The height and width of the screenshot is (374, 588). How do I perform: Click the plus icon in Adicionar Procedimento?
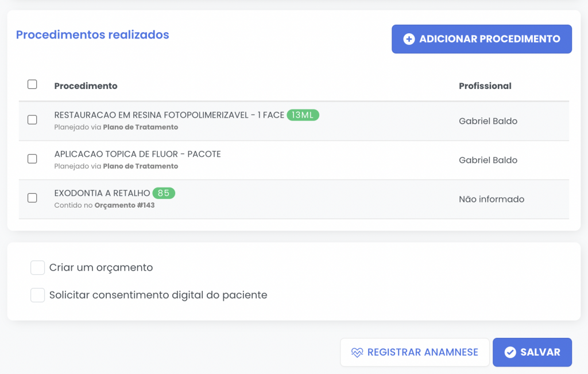(409, 39)
